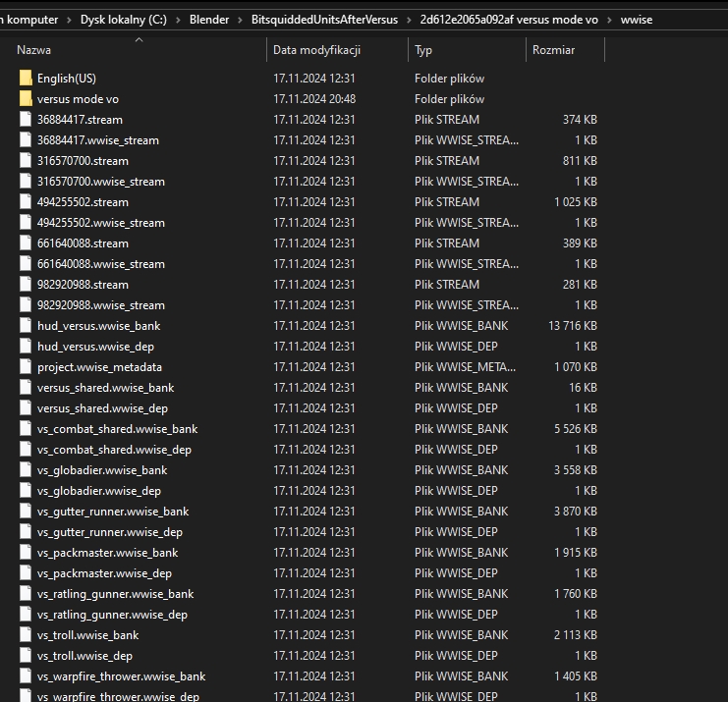Expand breadcrumb chevron after Dysk lokalny (C:)
This screenshot has height=702, width=728.
178,20
